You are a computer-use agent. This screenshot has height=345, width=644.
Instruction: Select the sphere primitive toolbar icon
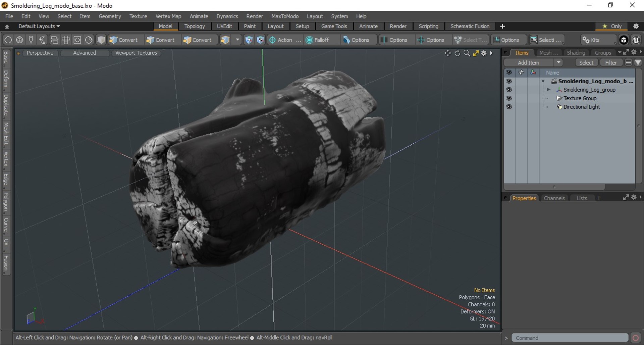[8, 40]
